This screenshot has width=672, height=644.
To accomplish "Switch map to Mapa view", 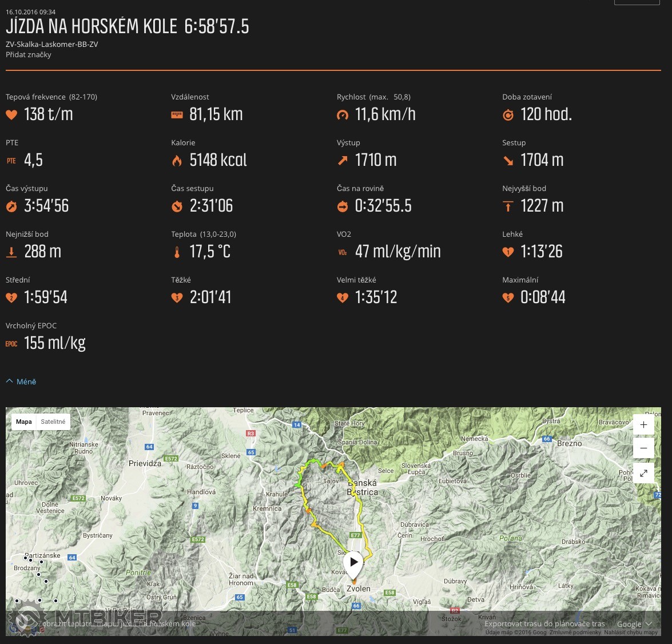I will pos(24,422).
